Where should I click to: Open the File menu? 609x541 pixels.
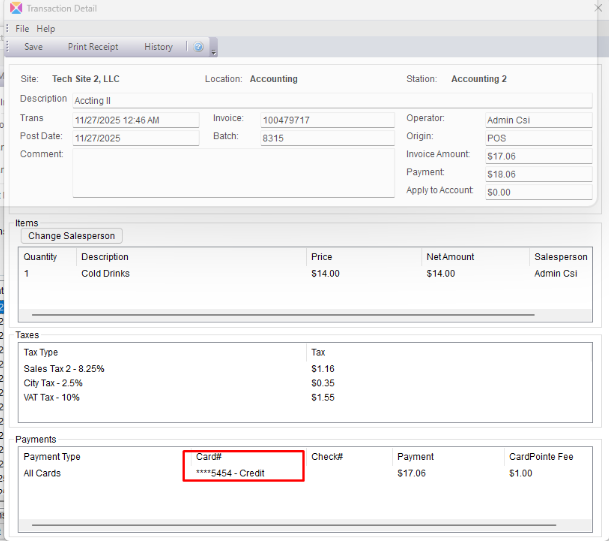tap(22, 29)
